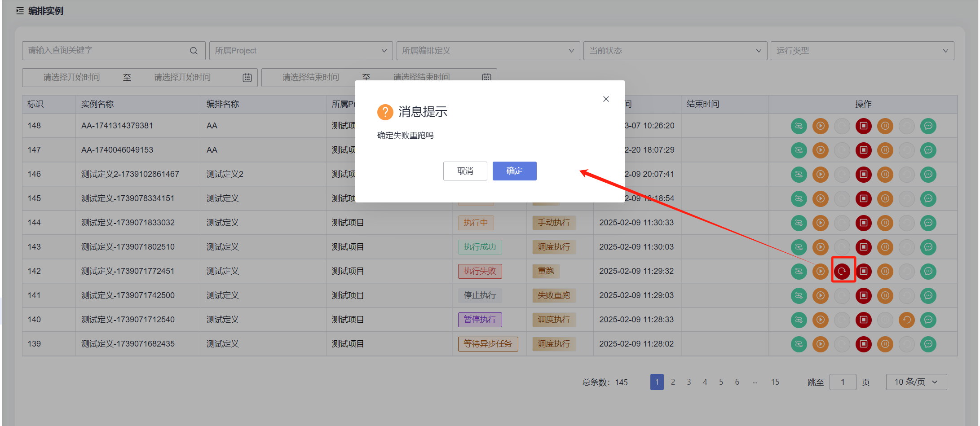Click 取消 to cancel the rerun prompt
The height and width of the screenshot is (426, 980).
pos(465,171)
